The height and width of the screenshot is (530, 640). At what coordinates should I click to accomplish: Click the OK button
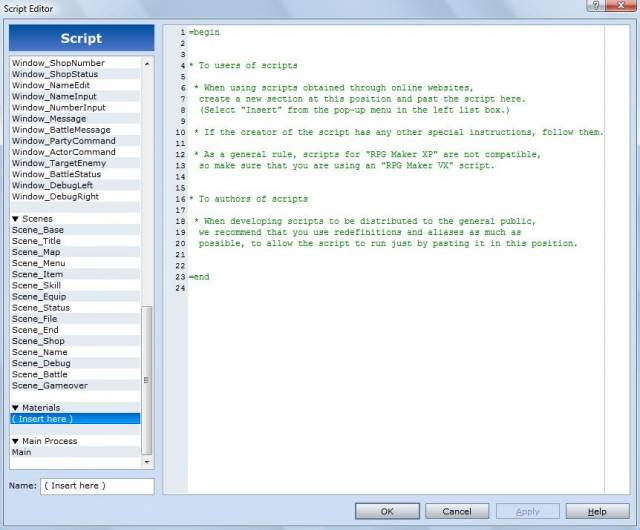coord(387,511)
